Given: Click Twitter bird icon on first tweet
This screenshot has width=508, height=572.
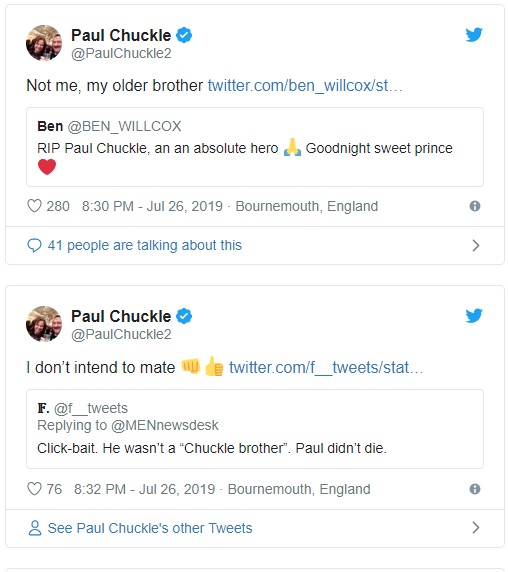Looking at the screenshot, I should pos(474,35).
